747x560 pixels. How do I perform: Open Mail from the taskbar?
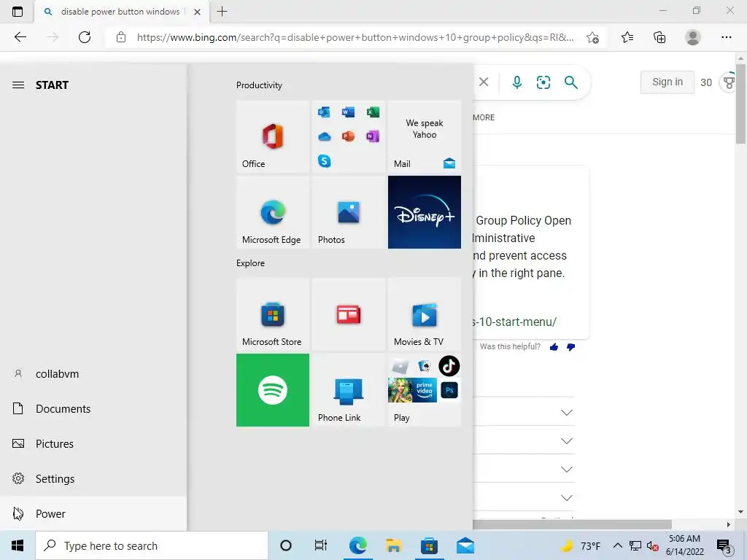tap(465, 545)
